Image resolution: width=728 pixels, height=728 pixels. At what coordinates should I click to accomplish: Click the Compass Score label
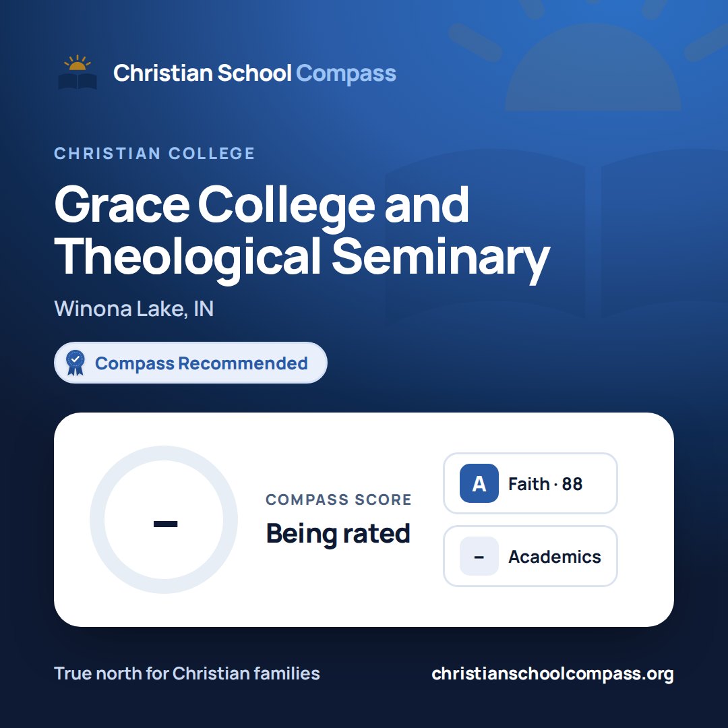coord(338,499)
